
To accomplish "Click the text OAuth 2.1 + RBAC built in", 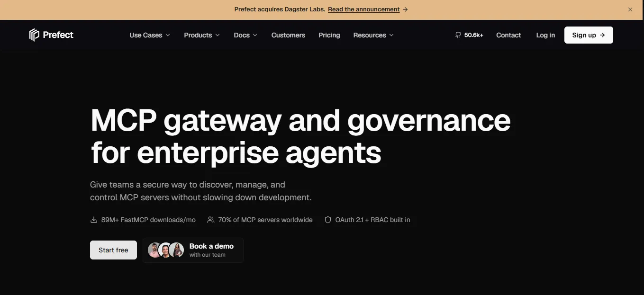I will tap(372, 220).
